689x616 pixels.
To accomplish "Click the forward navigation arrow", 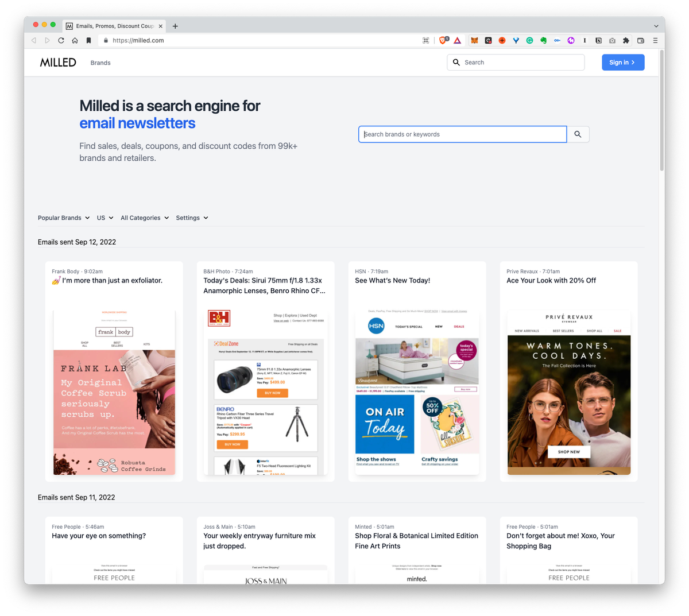I will click(47, 41).
